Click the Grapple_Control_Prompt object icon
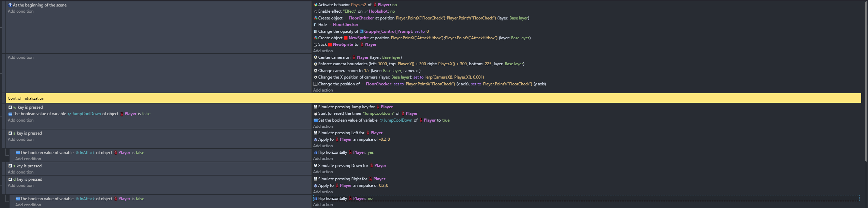 tap(362, 31)
